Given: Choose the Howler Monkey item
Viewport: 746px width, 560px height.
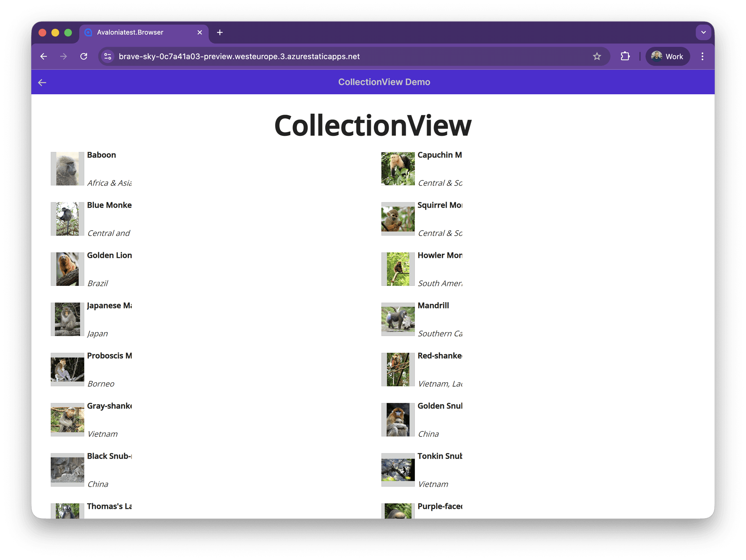Looking at the screenshot, I should tap(440, 256).
